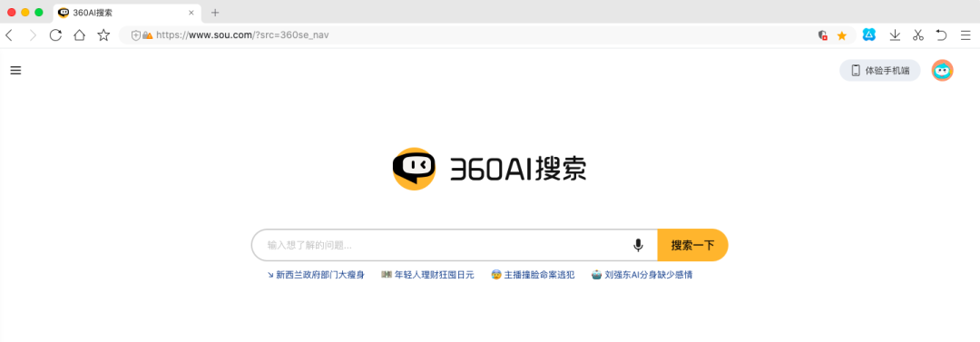Click the 360AI搜索 logo

click(x=489, y=169)
